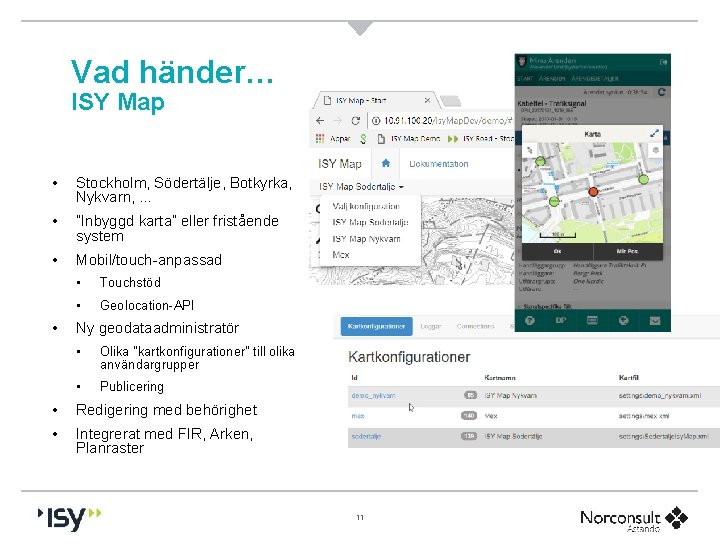
Task: Click the browser back arrow
Action: [320, 120]
